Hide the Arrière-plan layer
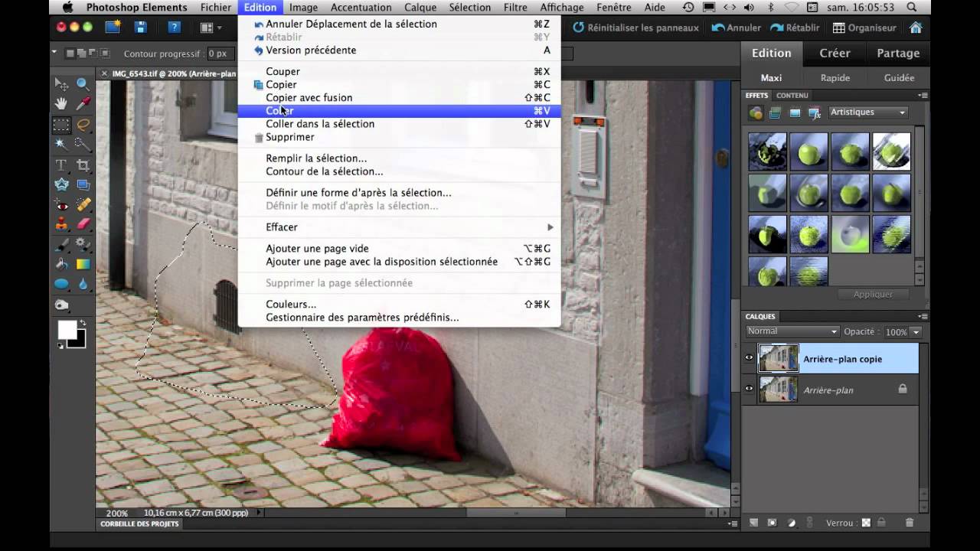This screenshot has height=551, width=980. 750,389
